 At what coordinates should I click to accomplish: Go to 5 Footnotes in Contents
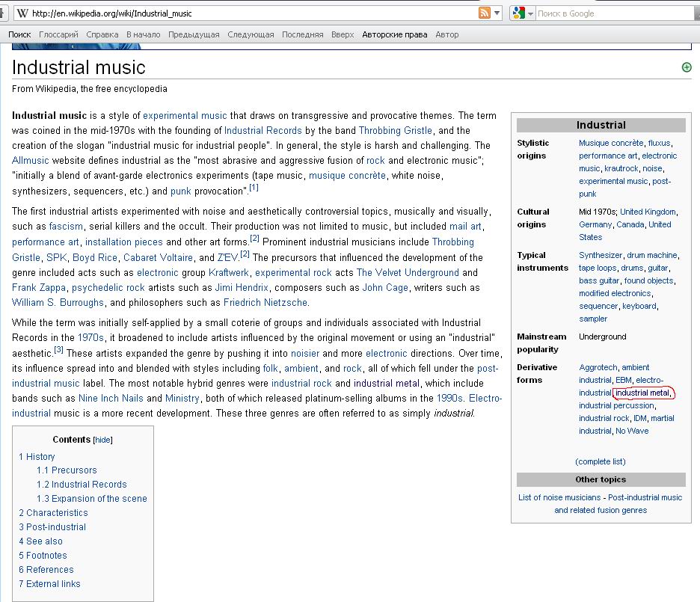click(x=43, y=556)
